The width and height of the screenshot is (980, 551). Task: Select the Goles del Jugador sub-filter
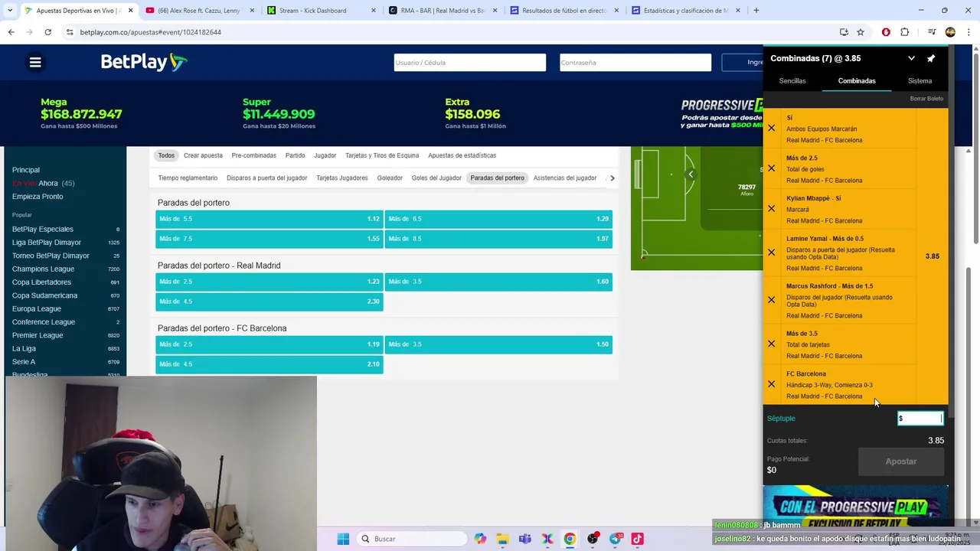[436, 178]
